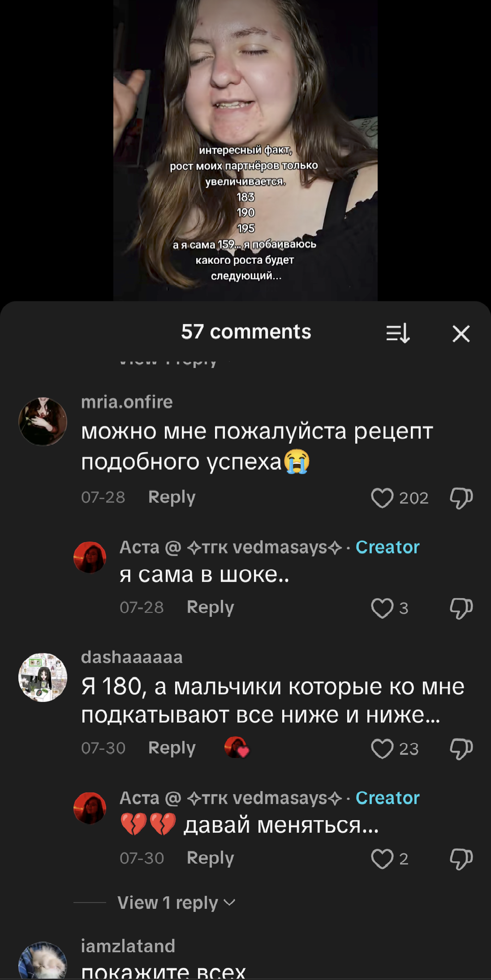This screenshot has width=491, height=980.
Task: Open the dashaaaaaa username link
Action: (132, 657)
